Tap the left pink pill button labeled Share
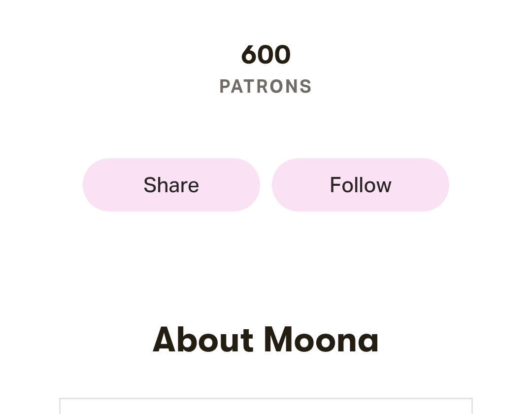The image size is (532, 414). (171, 185)
